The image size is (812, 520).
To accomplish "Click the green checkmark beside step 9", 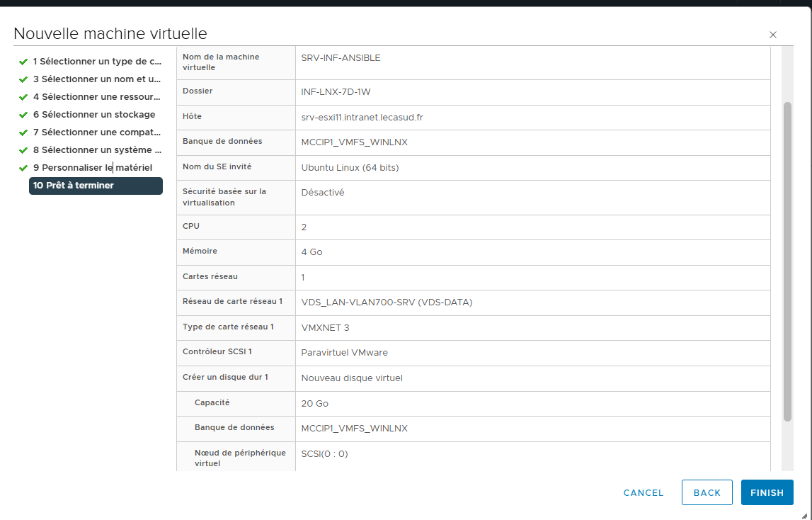I will pyautogui.click(x=23, y=168).
